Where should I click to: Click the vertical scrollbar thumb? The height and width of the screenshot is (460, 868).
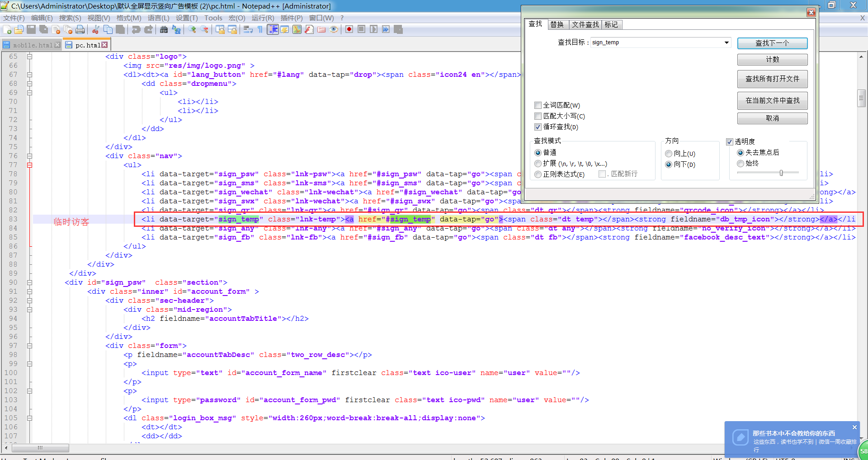click(x=861, y=98)
